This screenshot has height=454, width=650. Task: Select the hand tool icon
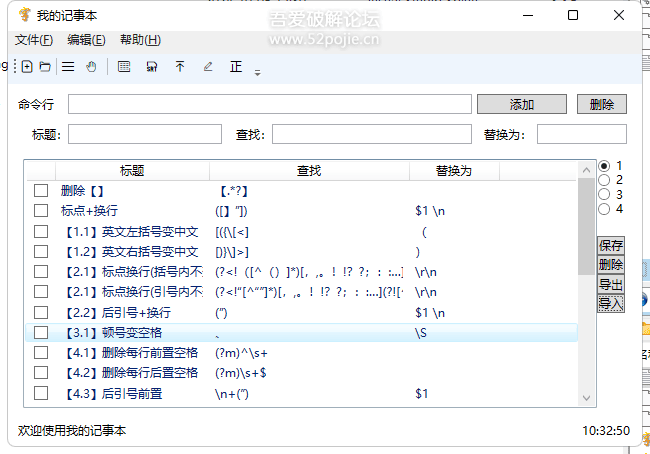coord(91,67)
